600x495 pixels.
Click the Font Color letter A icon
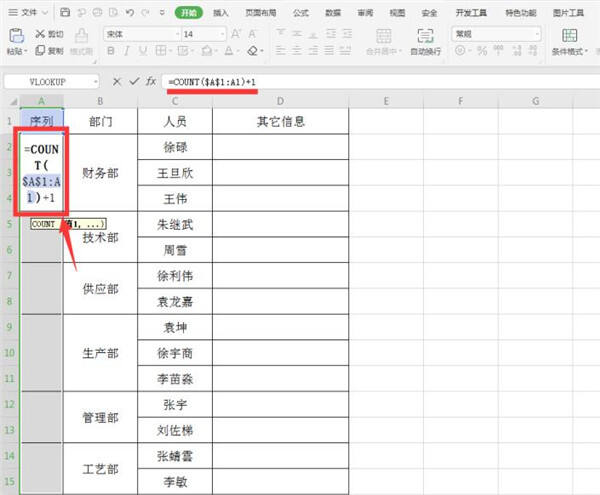click(x=229, y=50)
